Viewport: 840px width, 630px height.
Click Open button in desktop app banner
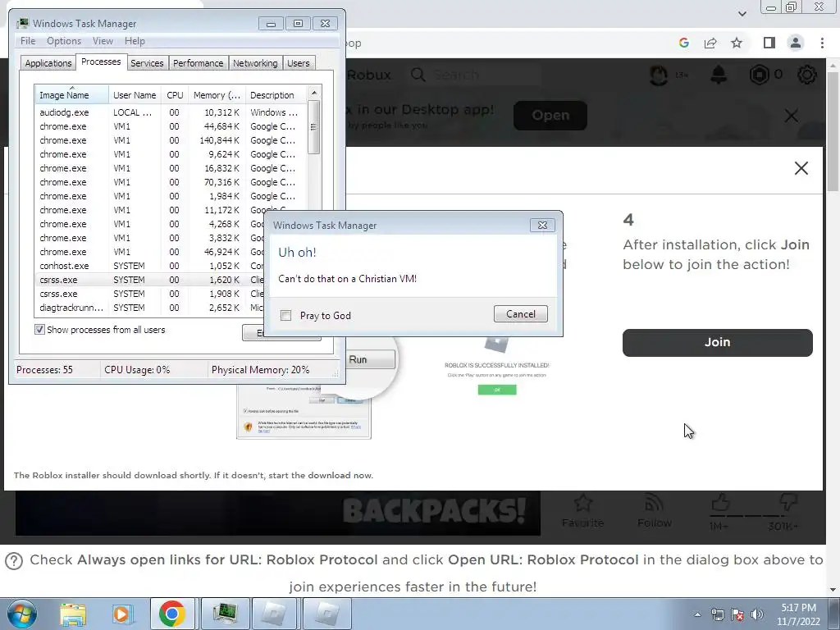(550, 115)
